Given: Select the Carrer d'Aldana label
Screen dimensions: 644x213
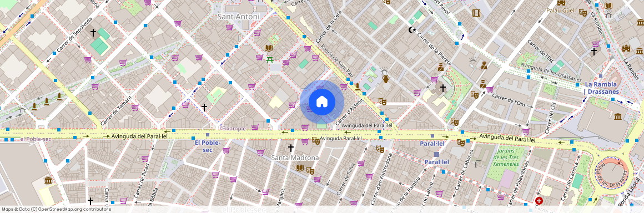Looking at the screenshot, I should [x=350, y=111].
